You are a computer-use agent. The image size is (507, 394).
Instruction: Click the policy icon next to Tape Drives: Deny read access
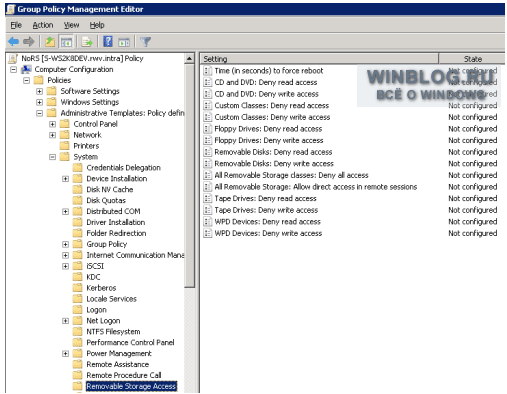click(208, 198)
